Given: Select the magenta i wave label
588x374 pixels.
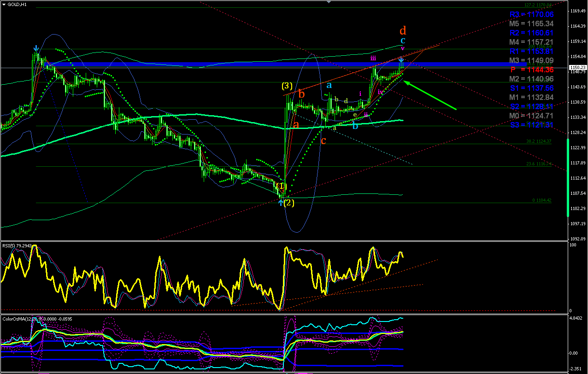Looking at the screenshot, I should click(x=360, y=93).
